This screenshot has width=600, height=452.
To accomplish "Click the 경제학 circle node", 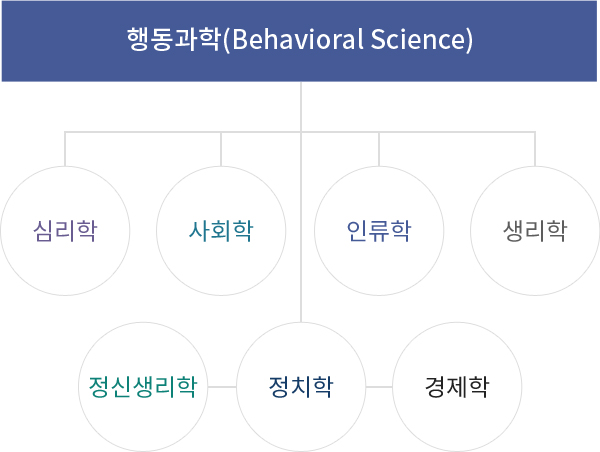I will 457,387.
